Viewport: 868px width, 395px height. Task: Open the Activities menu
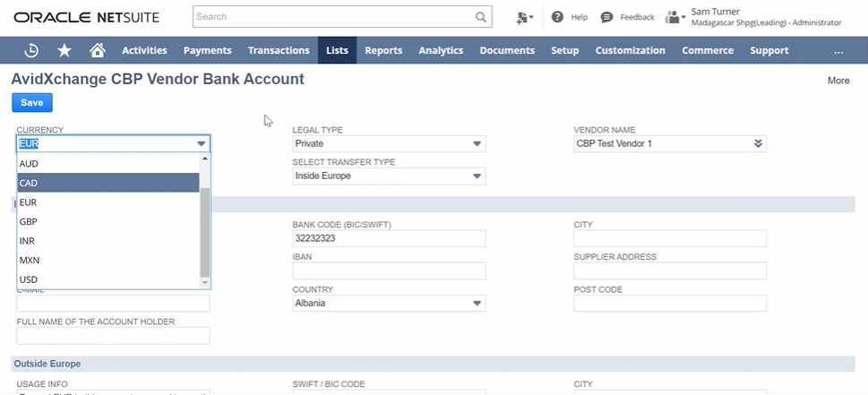[x=144, y=50]
